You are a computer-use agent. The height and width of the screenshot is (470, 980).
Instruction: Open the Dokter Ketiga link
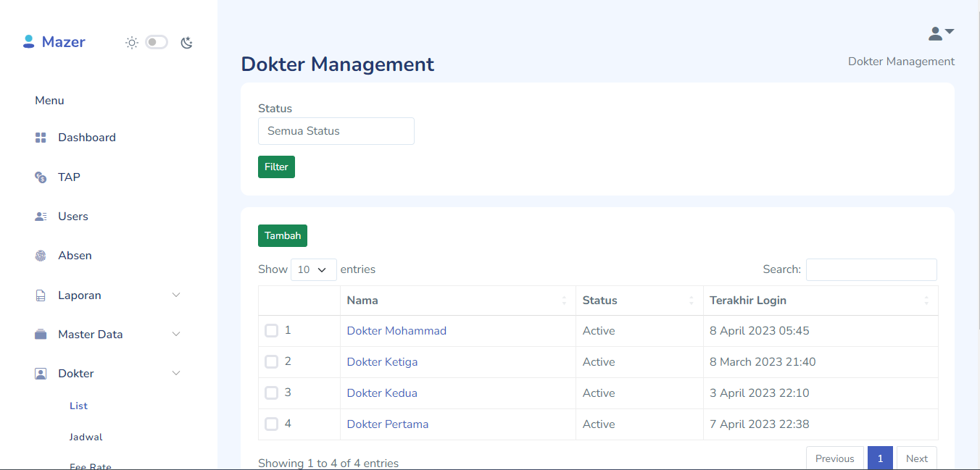click(x=382, y=362)
